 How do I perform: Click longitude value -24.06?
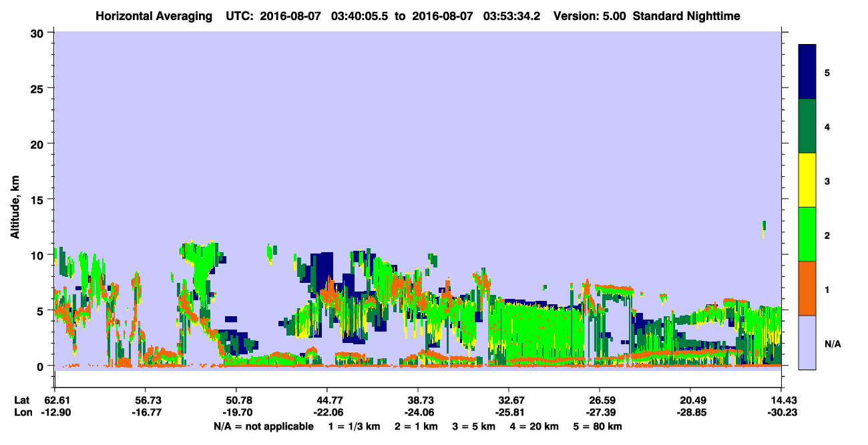pyautogui.click(x=418, y=413)
